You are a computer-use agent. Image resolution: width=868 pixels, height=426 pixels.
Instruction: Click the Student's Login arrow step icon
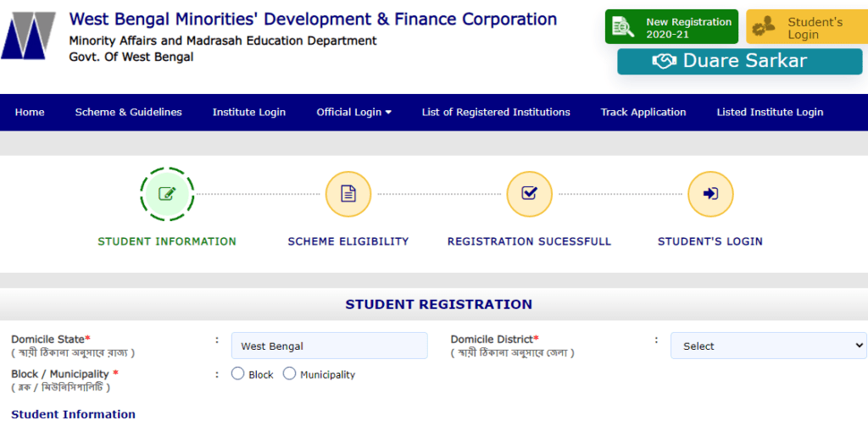[710, 194]
